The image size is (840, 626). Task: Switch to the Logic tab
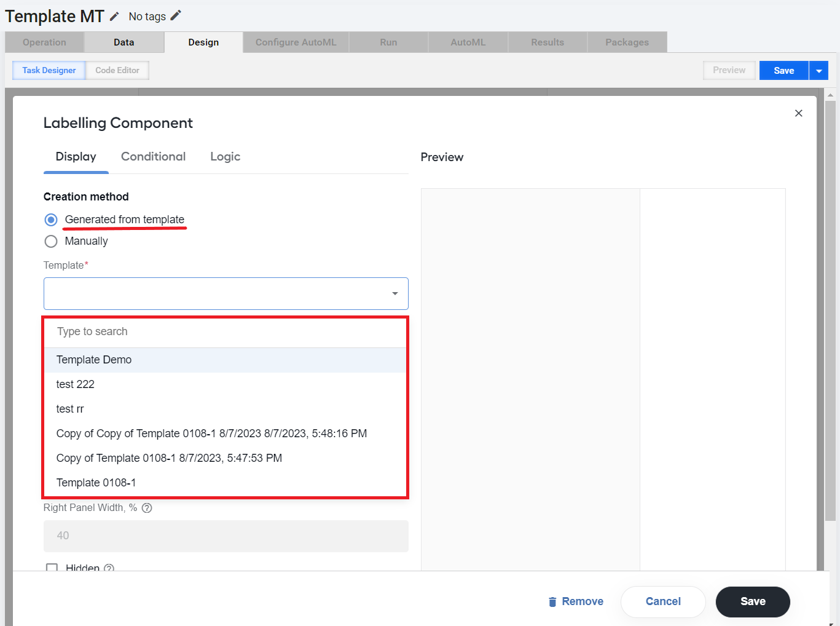[225, 157]
